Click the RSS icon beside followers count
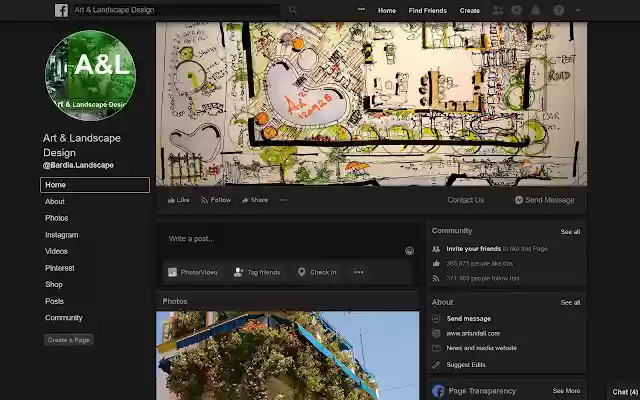Image resolution: width=640 pixels, height=400 pixels. tap(436, 278)
